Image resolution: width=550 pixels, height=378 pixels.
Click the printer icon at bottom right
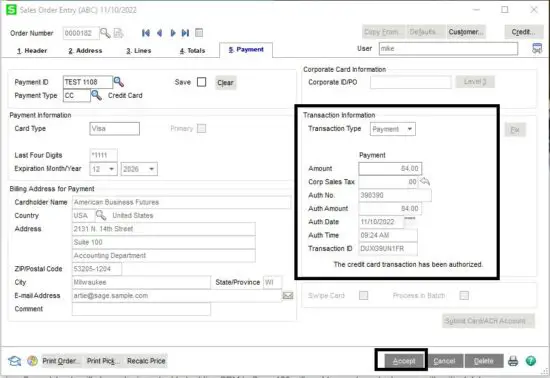pos(513,361)
